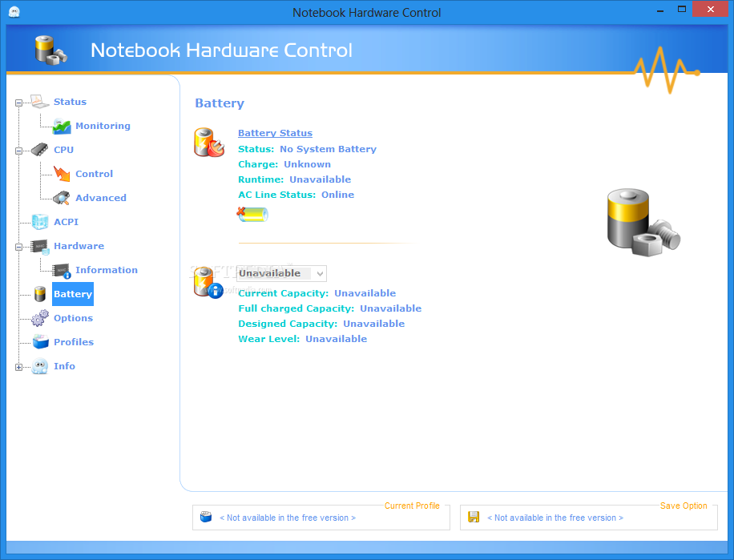Click Current Profile not available text
This screenshot has width=734, height=560.
point(288,518)
